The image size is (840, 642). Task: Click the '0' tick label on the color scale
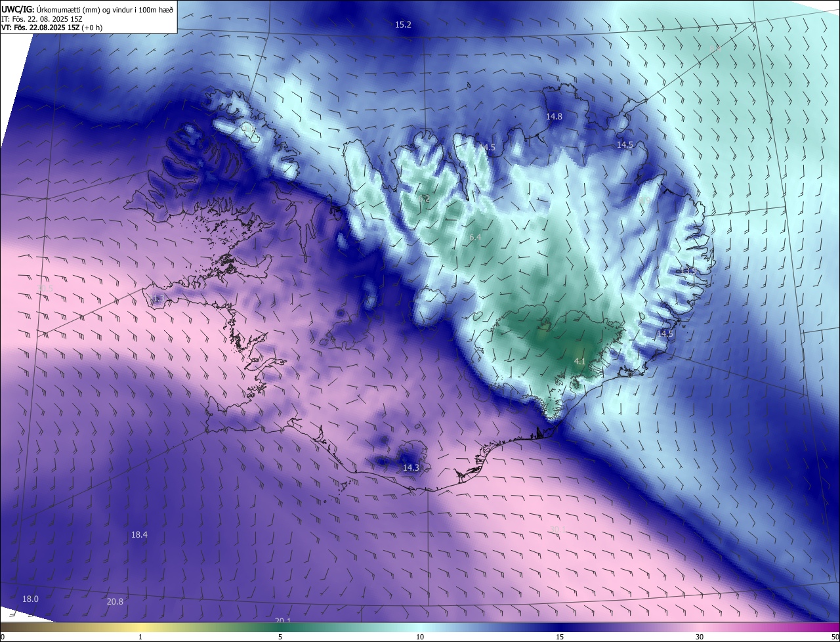click(x=3, y=637)
